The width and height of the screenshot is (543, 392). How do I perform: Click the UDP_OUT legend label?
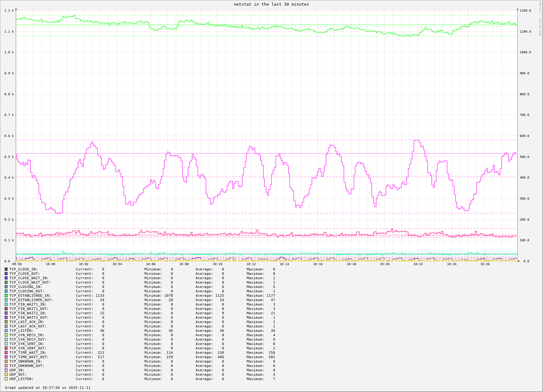click(x=18, y=374)
